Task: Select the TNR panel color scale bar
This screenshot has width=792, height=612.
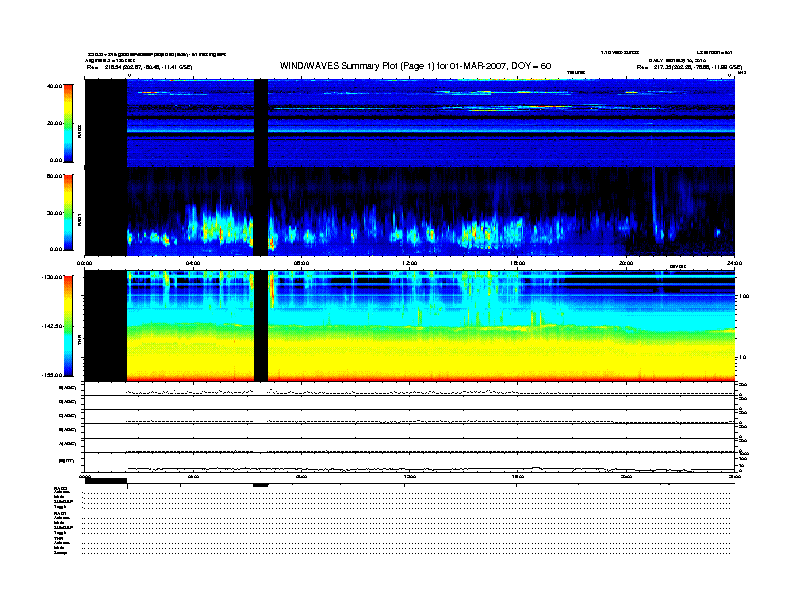Action: point(68,326)
